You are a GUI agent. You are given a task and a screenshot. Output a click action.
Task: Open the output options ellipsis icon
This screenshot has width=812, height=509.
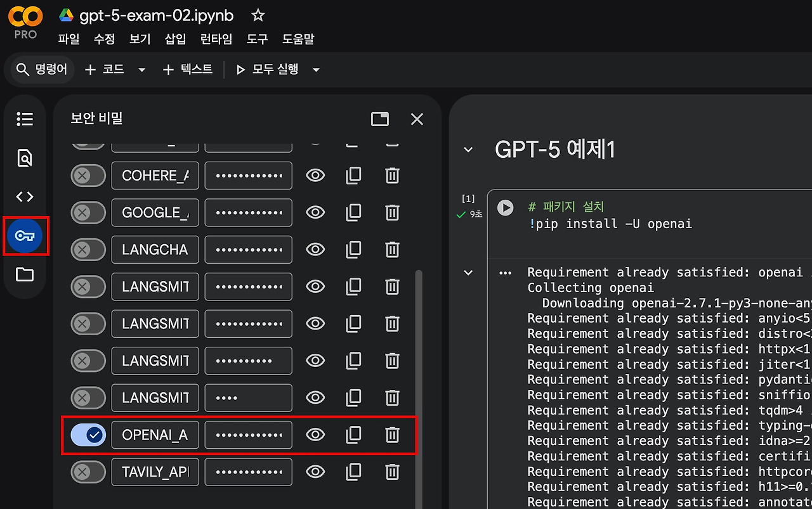coord(505,273)
